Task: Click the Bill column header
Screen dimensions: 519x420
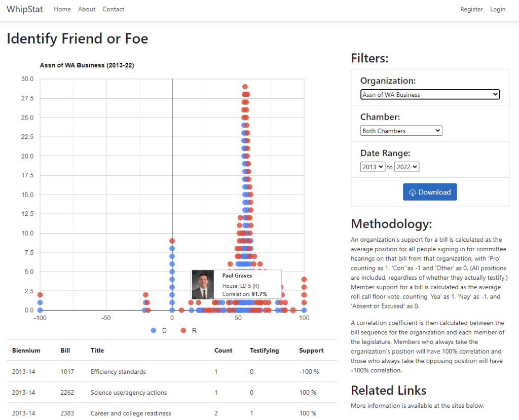Action: click(x=65, y=350)
